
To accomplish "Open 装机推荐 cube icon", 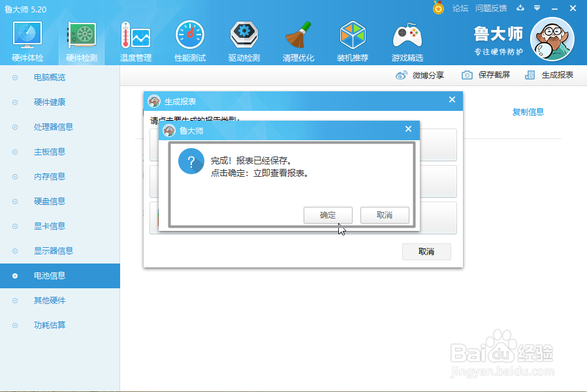I will pos(353,35).
